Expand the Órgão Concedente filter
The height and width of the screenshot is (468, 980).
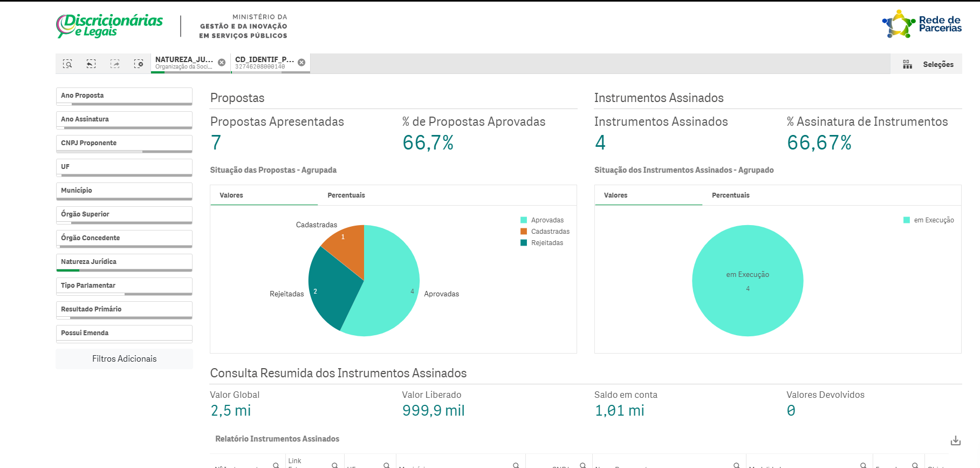click(x=124, y=238)
